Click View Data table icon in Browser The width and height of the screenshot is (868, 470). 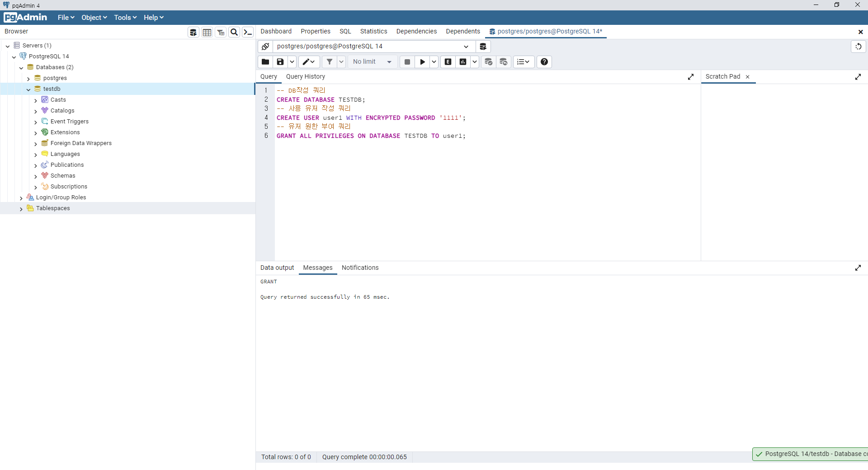[x=207, y=32]
